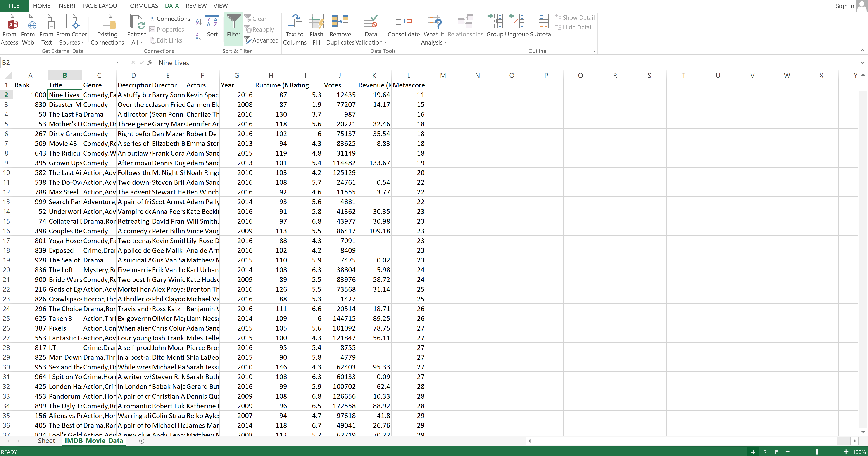Click the From Web icon
Viewport: 868px width, 456px height.
pos(28,30)
